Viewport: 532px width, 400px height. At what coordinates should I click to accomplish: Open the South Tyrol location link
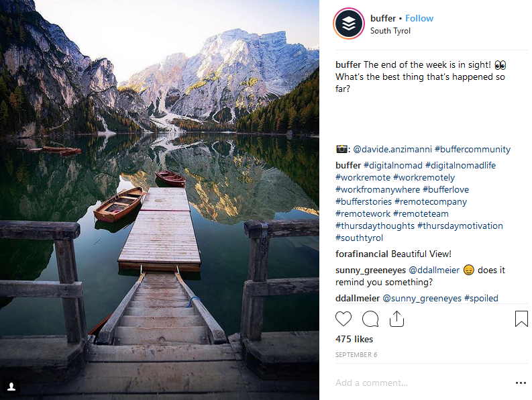click(x=390, y=31)
